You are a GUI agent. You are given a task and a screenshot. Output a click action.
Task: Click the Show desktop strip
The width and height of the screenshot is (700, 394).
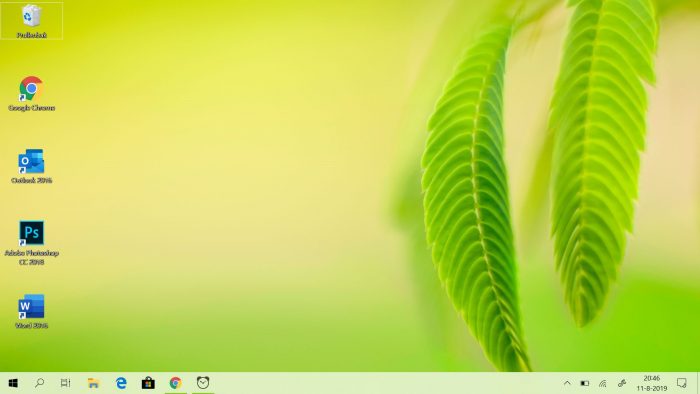(698, 383)
